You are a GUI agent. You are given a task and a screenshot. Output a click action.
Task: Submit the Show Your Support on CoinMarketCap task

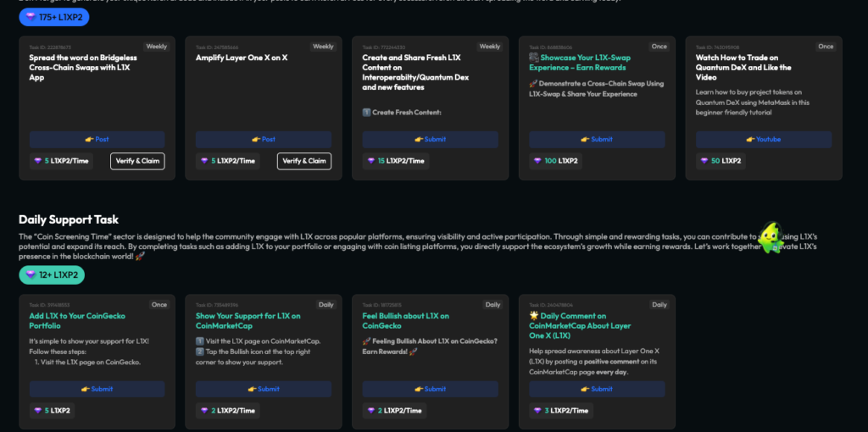click(x=264, y=390)
